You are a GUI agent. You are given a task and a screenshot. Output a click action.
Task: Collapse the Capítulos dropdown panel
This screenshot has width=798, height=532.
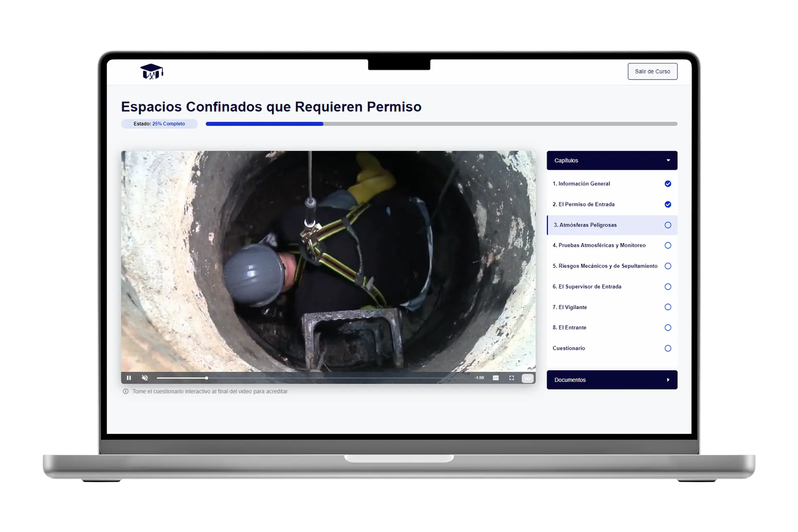click(668, 160)
